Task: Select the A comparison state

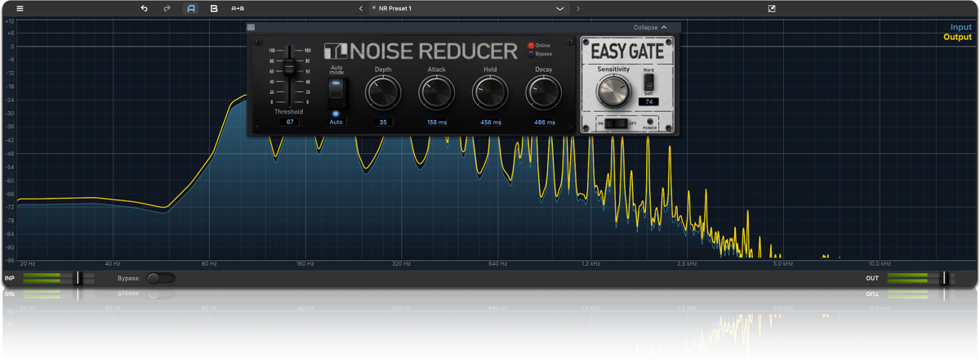Action: 190,8
